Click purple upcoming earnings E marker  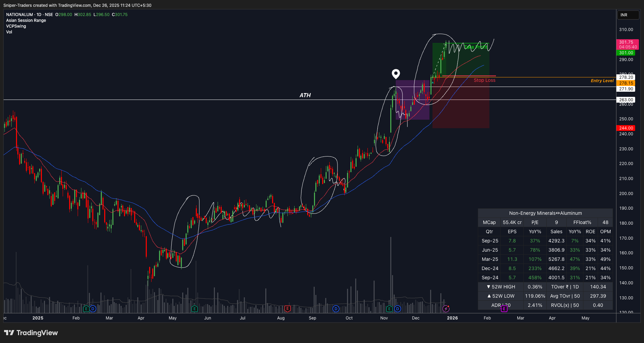504,309
